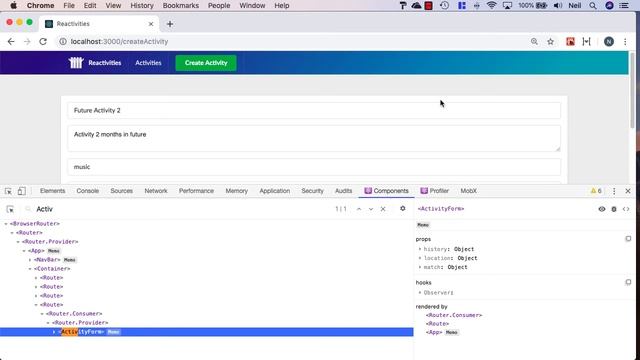Switch to the Sources tab
This screenshot has height=360, width=640.
click(x=121, y=191)
